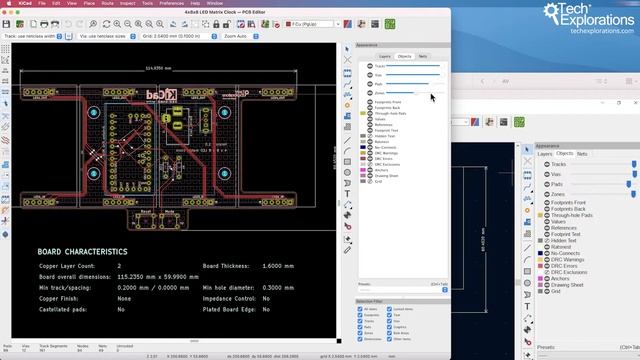The image size is (640, 360).
Task: Click the Lock padlock icon in the toolbar
Action: coord(216,24)
